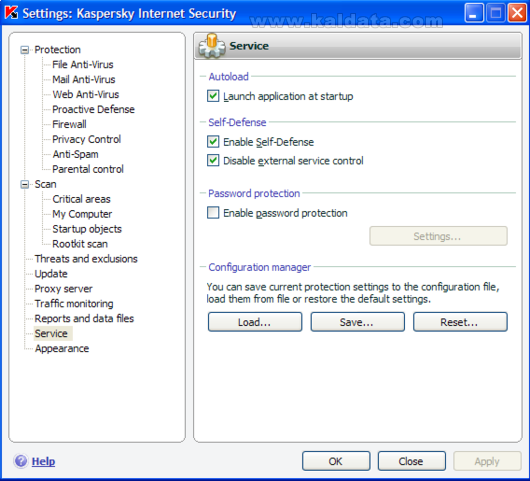Minimize the Settings window
Screen dimensions: 530x481
coord(474,13)
